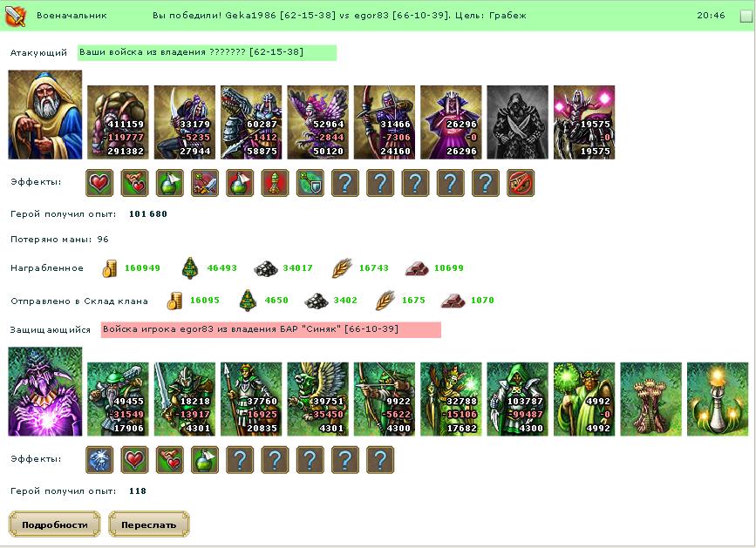Tick the checkbox next to 20:46

coord(746,16)
